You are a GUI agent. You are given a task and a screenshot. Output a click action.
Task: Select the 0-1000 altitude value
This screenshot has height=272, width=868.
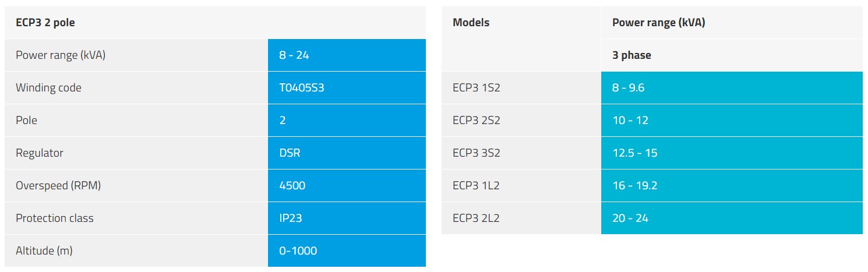pos(298,251)
